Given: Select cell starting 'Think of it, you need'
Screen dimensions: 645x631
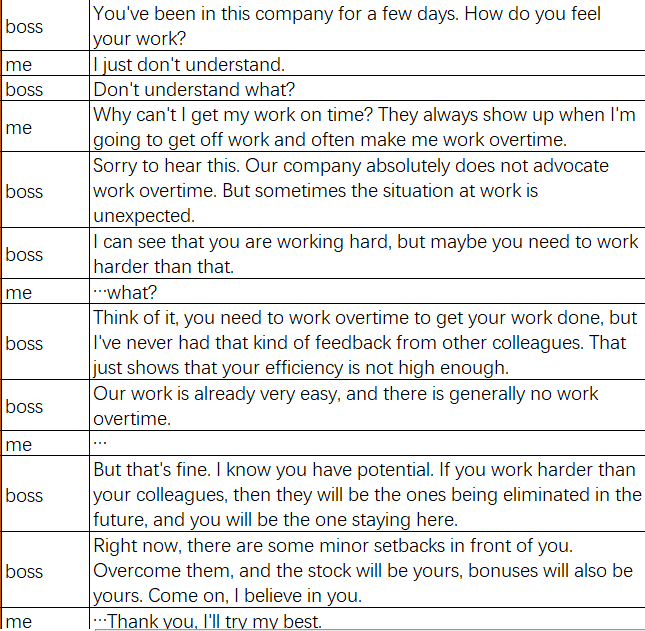Looking at the screenshot, I should [367, 342].
